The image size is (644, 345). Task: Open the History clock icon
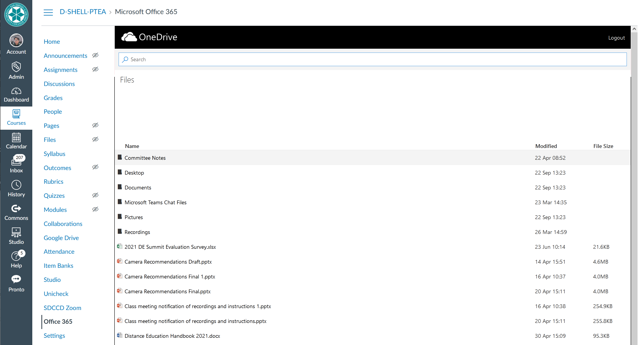16,185
